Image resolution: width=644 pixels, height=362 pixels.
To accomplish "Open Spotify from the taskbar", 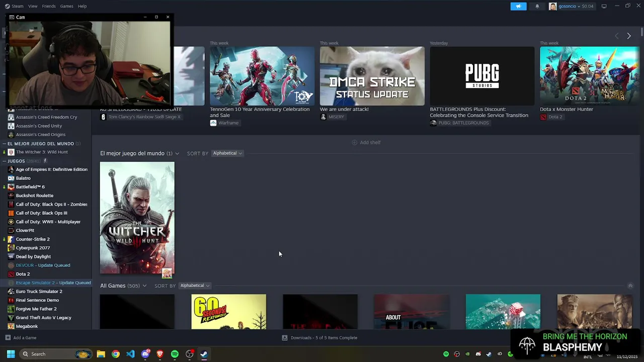I will tap(175, 354).
